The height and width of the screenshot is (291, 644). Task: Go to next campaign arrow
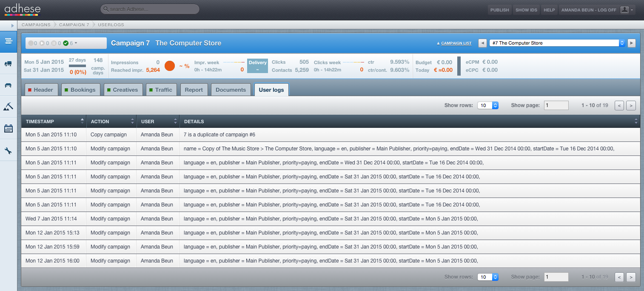click(632, 43)
